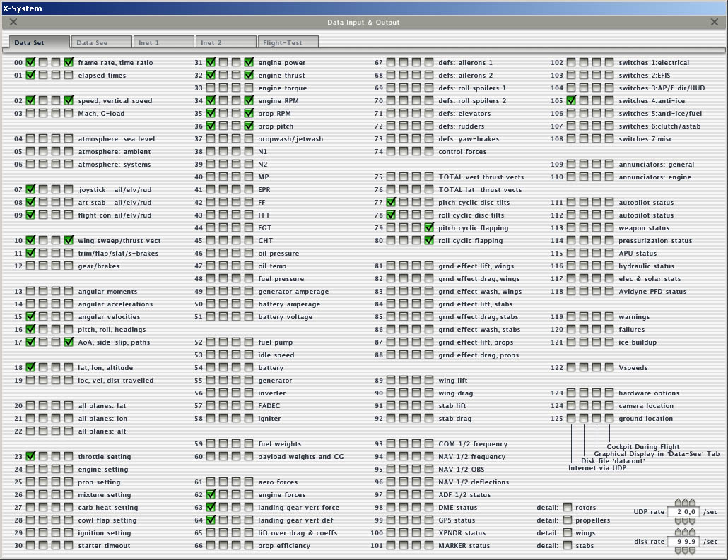
Task: Enable disk file output for GPS status
Action: [404, 520]
